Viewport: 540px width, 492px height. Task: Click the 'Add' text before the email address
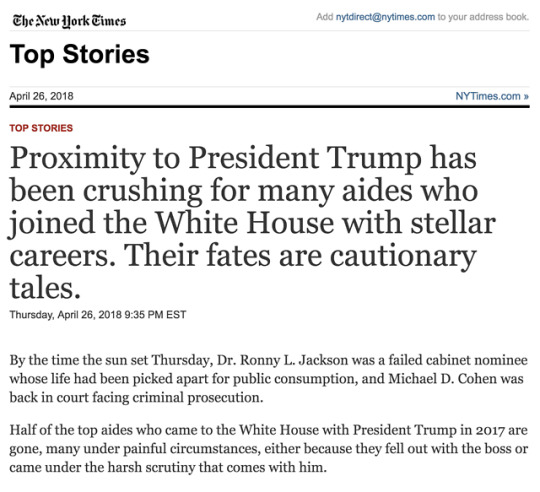(x=324, y=17)
